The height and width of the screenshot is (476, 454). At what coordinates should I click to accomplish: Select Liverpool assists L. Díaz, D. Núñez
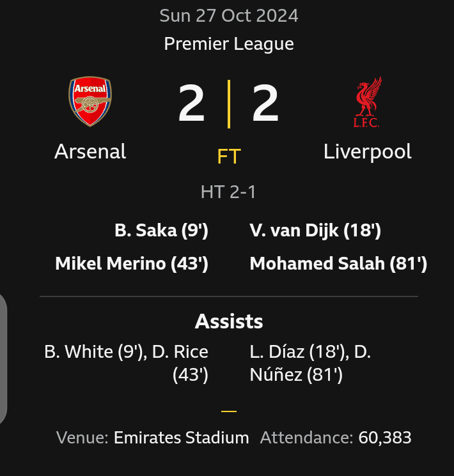311,363
